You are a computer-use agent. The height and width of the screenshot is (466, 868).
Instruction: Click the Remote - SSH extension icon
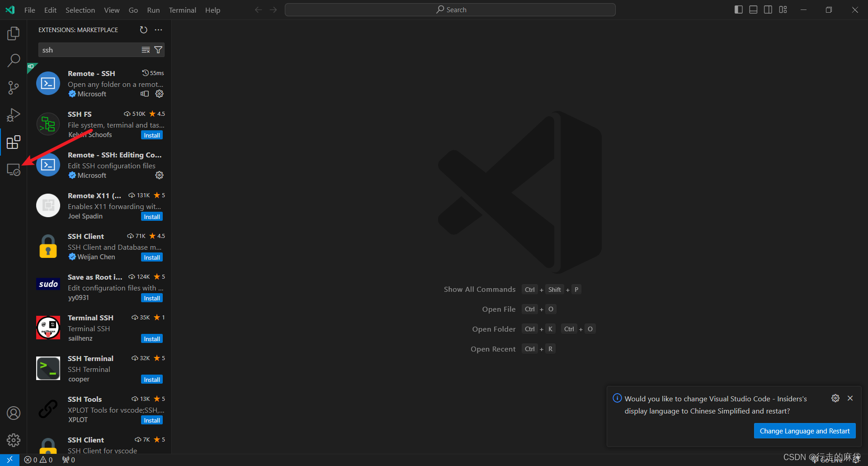coord(48,83)
